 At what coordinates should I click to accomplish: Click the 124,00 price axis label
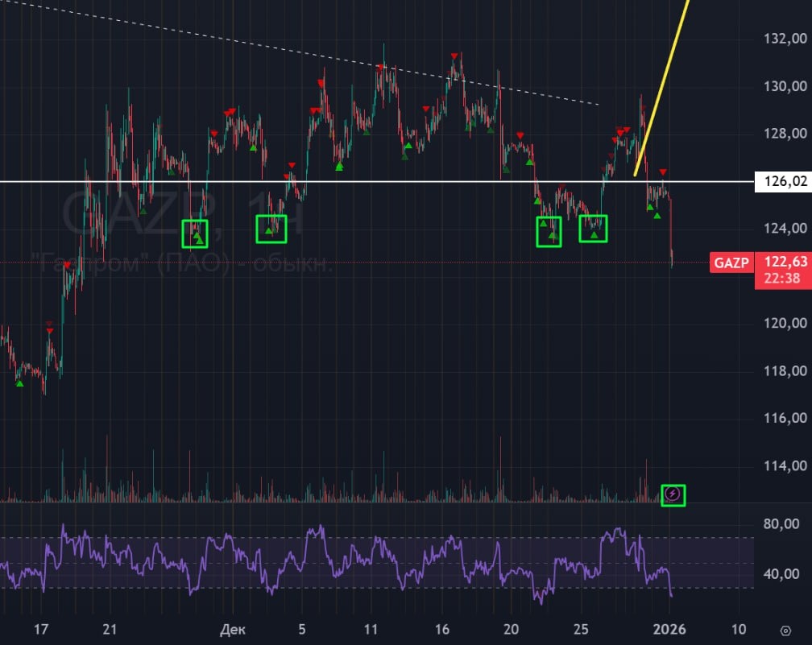[x=785, y=229]
